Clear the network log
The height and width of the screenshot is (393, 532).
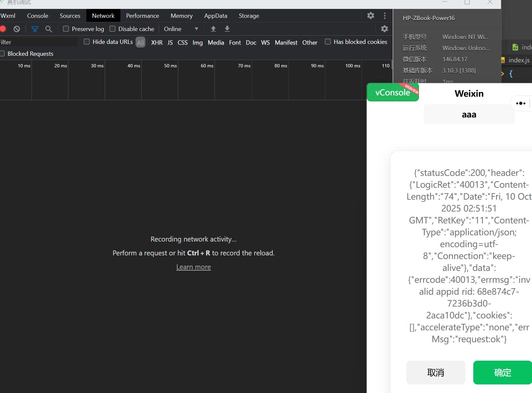(x=17, y=29)
